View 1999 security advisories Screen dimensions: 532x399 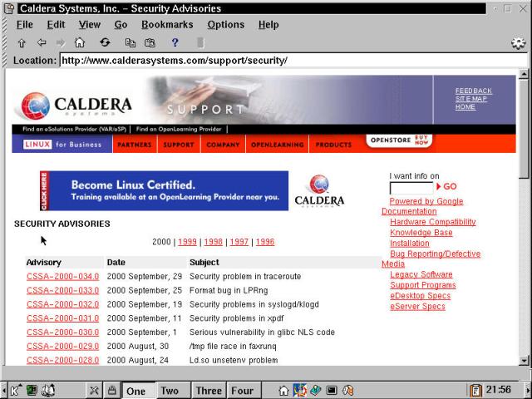click(x=187, y=242)
